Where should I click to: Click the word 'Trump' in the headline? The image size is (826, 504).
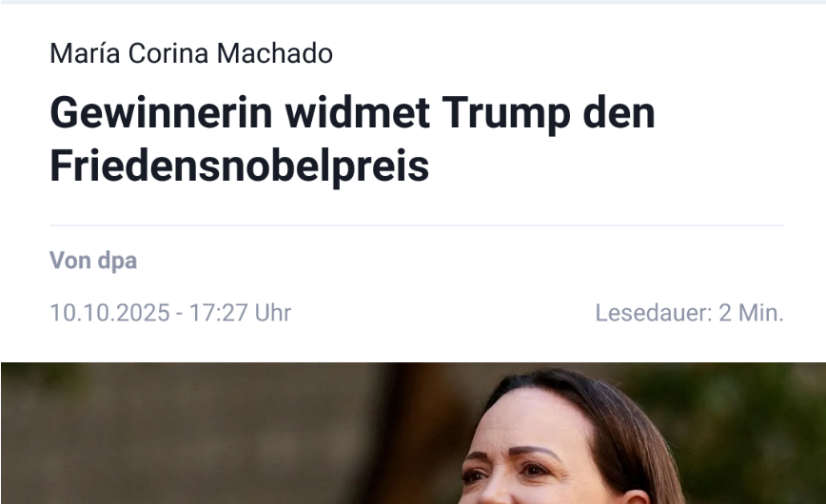pos(505,113)
